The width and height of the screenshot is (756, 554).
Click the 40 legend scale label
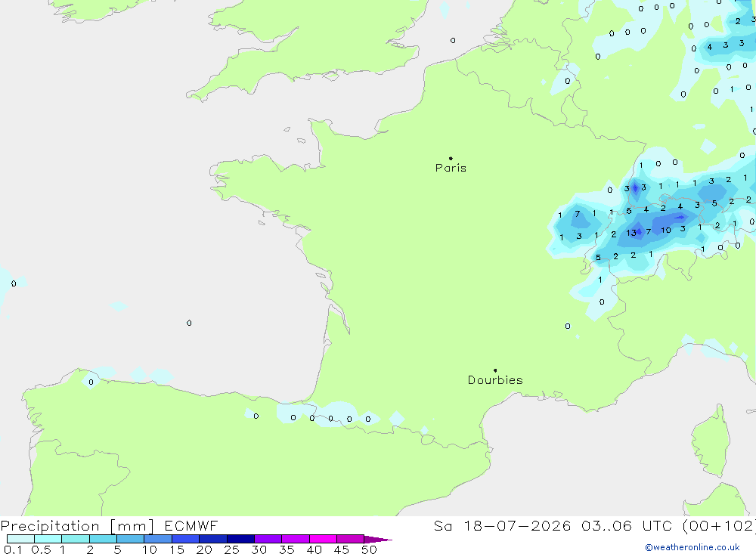click(x=314, y=549)
